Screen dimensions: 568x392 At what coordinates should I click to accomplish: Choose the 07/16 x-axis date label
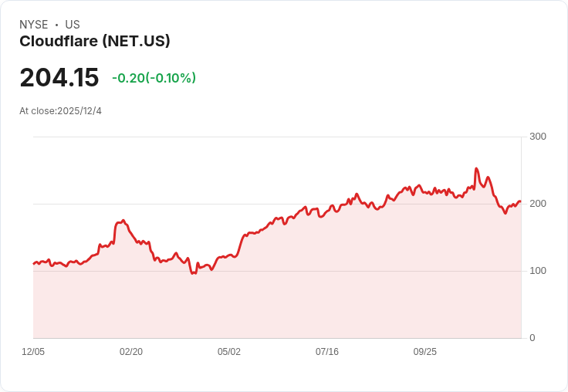pyautogui.click(x=327, y=352)
